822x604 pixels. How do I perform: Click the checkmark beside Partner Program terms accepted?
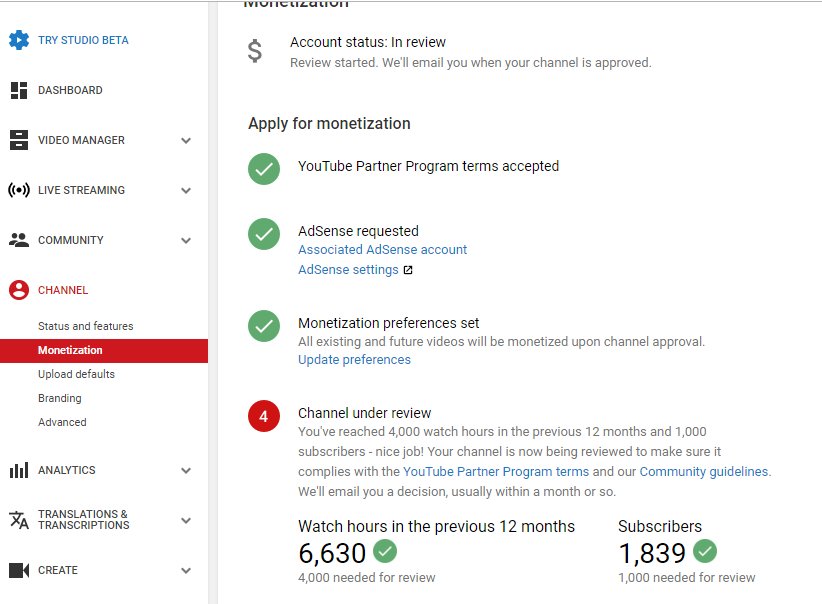pyautogui.click(x=264, y=169)
